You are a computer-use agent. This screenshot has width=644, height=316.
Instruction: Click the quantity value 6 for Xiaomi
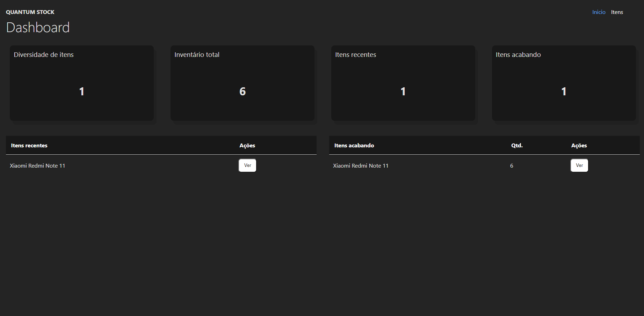pos(512,166)
